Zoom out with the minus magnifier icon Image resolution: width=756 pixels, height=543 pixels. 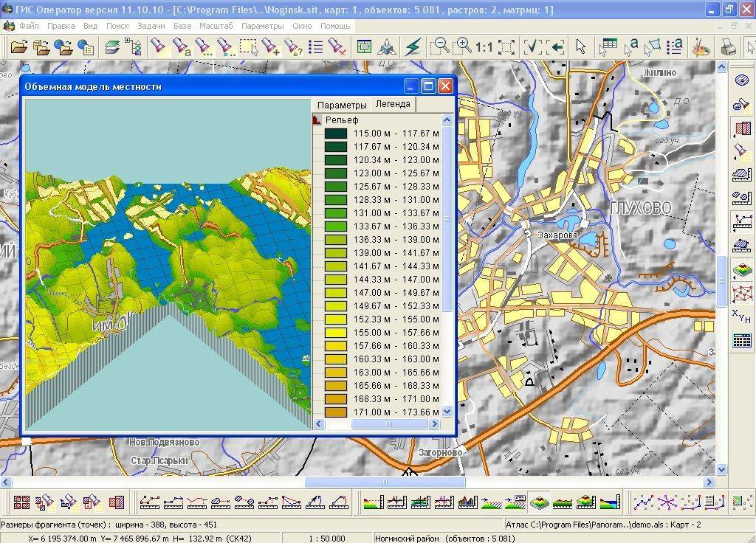click(x=440, y=46)
